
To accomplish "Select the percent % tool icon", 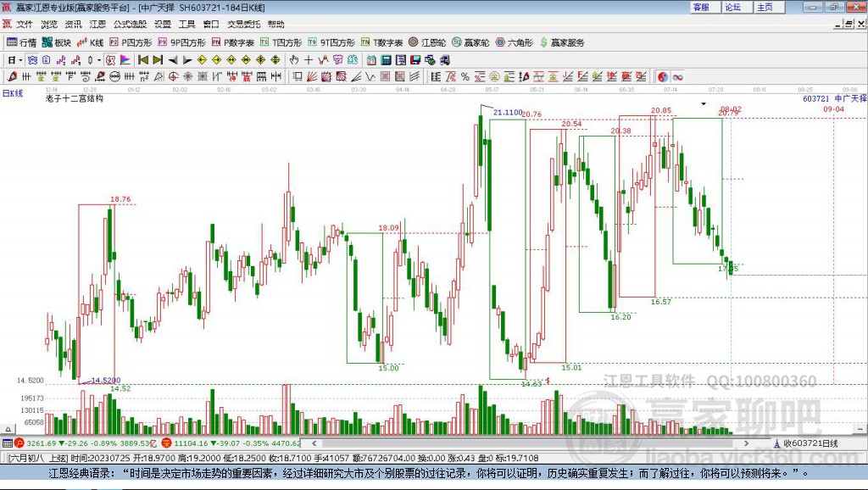I will click(x=465, y=76).
